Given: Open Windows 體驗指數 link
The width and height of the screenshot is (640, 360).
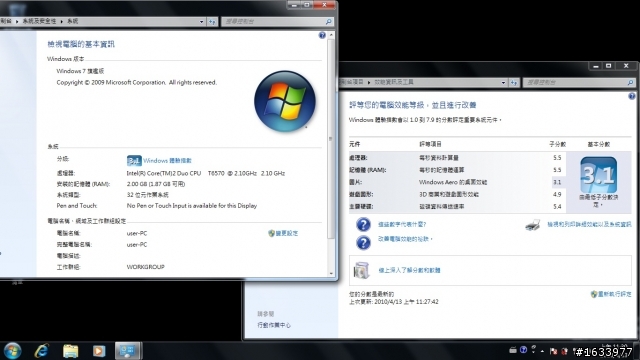Looking at the screenshot, I should (167, 160).
